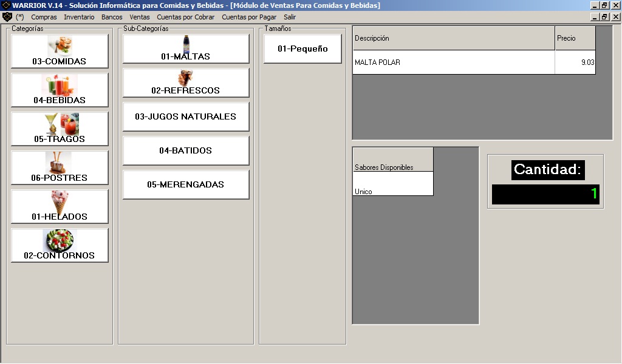Choose the 01-MALTAS bottle sub-category
This screenshot has height=364, width=622.
tap(186, 49)
